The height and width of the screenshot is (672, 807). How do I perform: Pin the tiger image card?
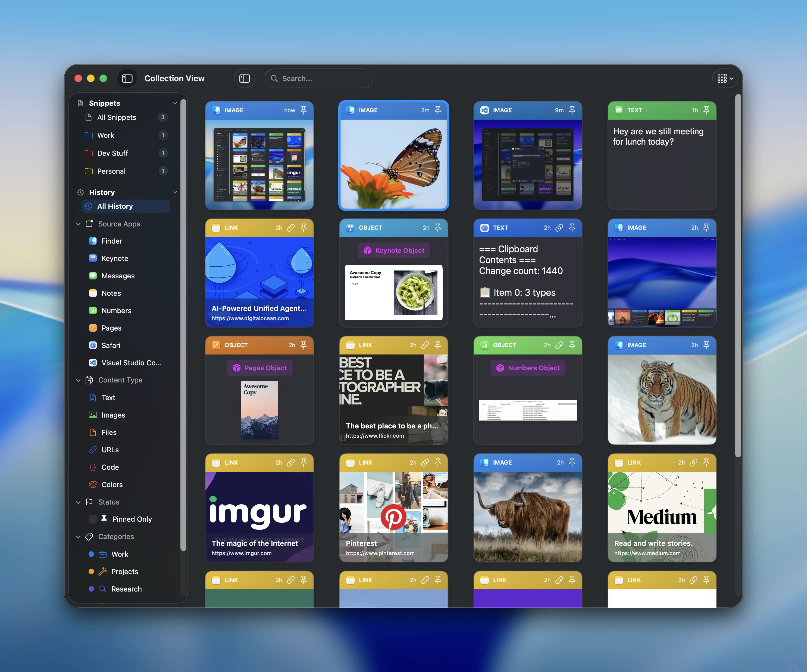click(706, 345)
